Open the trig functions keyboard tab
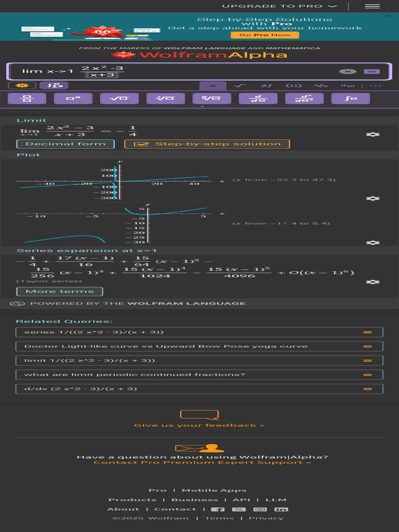Viewport: 399px width, 532px height. click(x=321, y=86)
